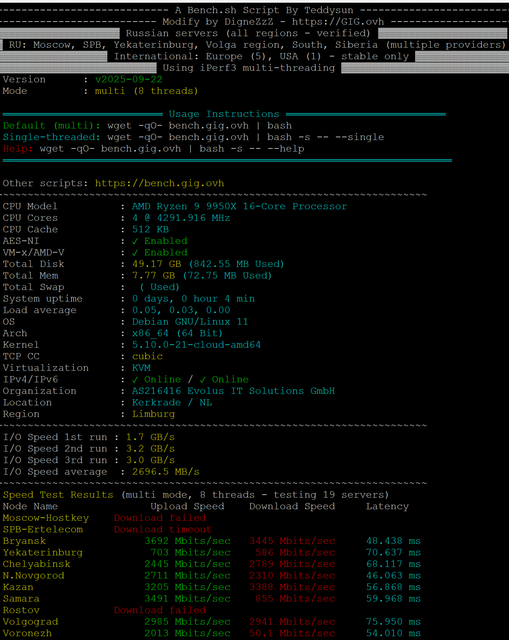Click the 'Latency' column header
The width and height of the screenshot is (509, 640).
pos(387,506)
